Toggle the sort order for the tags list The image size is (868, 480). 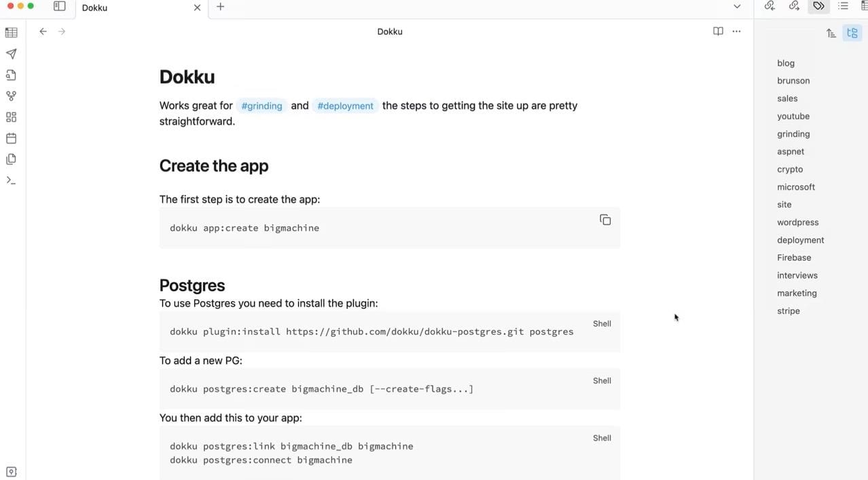pyautogui.click(x=831, y=33)
